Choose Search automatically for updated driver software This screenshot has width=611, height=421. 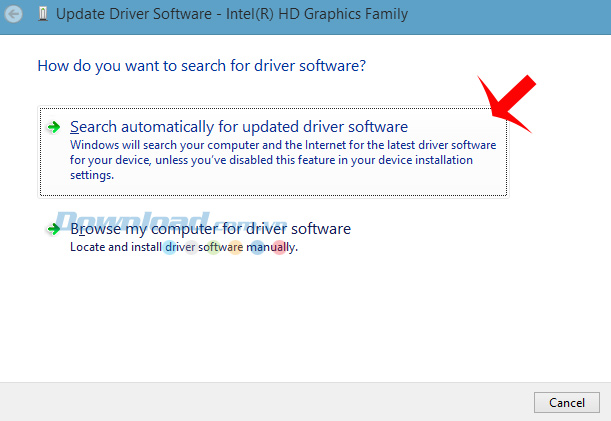click(x=239, y=127)
